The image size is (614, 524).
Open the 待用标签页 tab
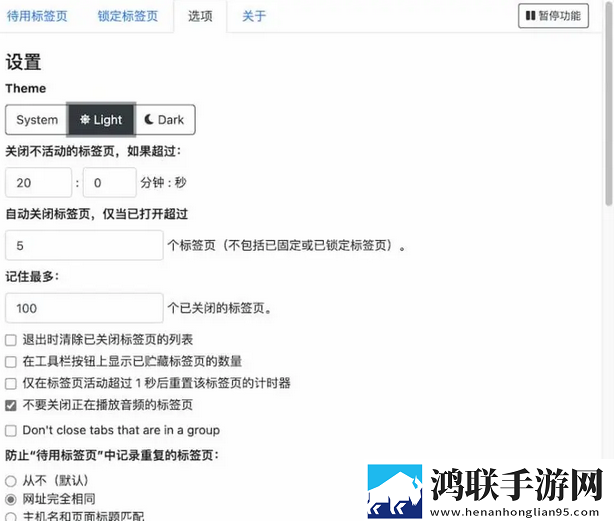coord(37,16)
